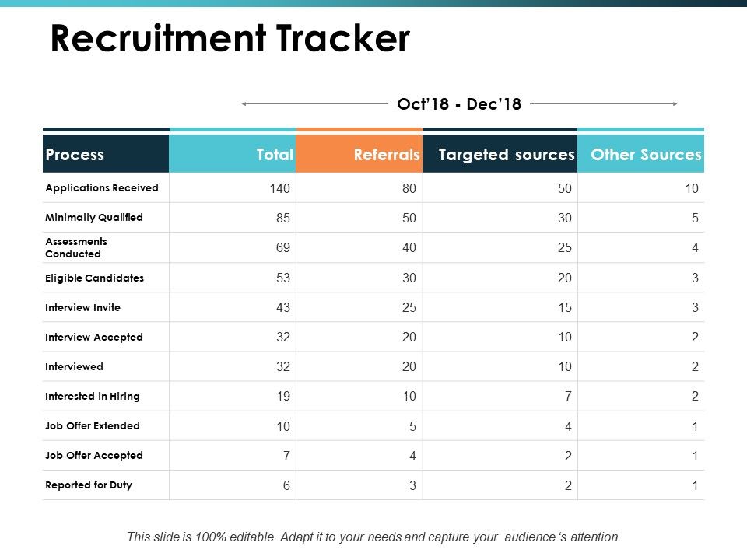Viewport: 747px width, 560px height.
Task: Click Job Offer Extended referrals value 5
Action: point(412,427)
